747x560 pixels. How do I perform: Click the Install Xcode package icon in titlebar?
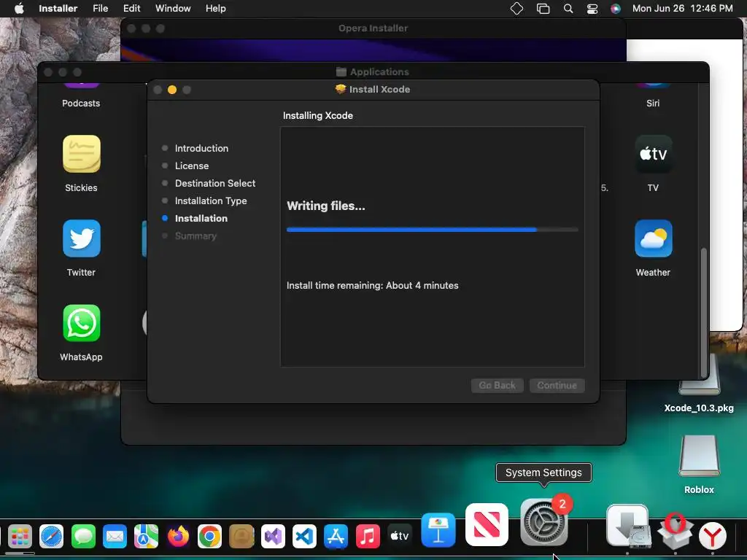(340, 89)
